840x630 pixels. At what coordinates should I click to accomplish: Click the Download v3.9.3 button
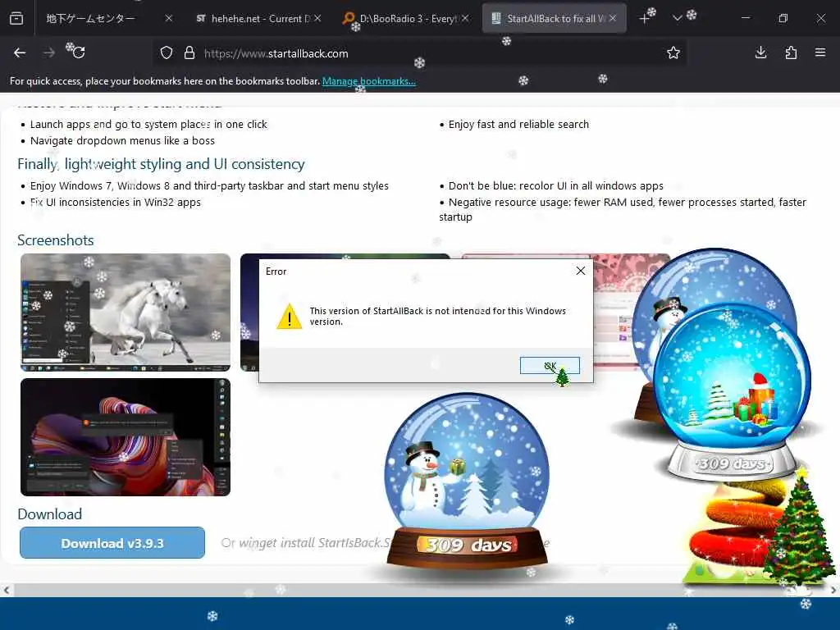[112, 543]
